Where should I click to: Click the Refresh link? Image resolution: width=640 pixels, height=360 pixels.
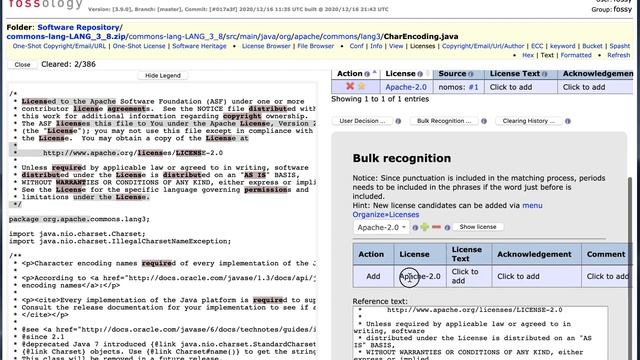click(619, 55)
